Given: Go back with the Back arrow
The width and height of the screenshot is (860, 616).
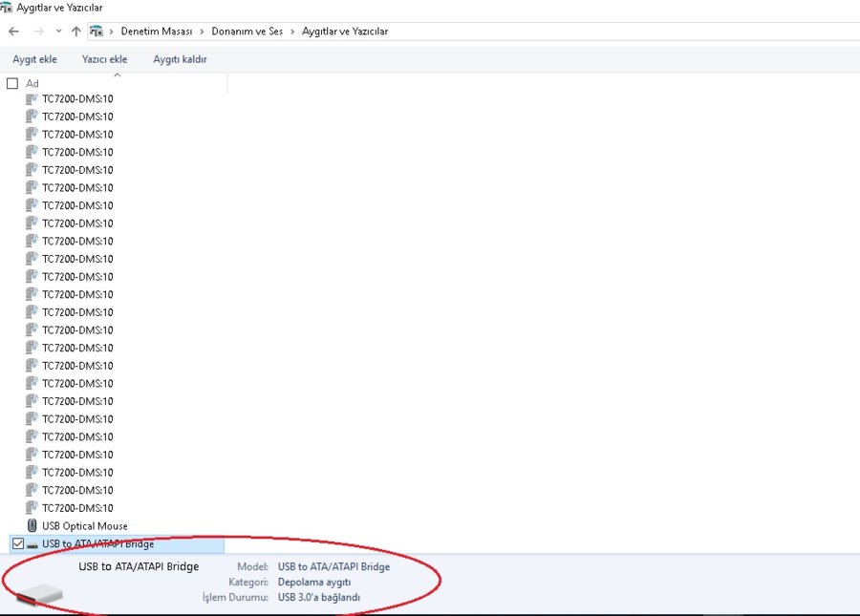Looking at the screenshot, I should pyautogui.click(x=13, y=32).
